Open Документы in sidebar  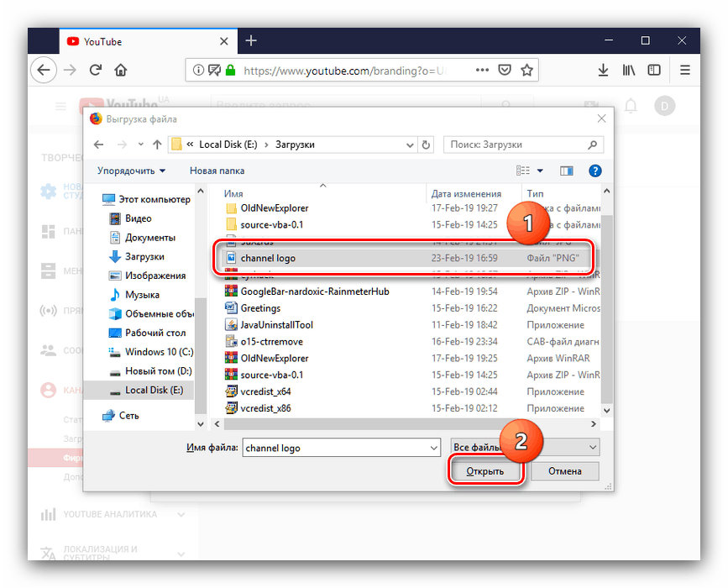(x=142, y=238)
